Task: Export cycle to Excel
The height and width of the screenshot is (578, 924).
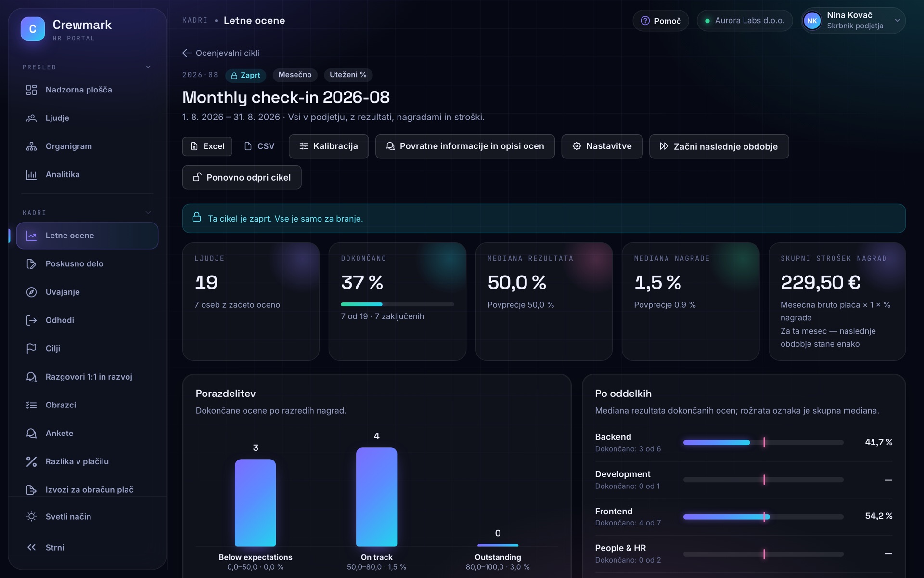Action: pos(207,146)
